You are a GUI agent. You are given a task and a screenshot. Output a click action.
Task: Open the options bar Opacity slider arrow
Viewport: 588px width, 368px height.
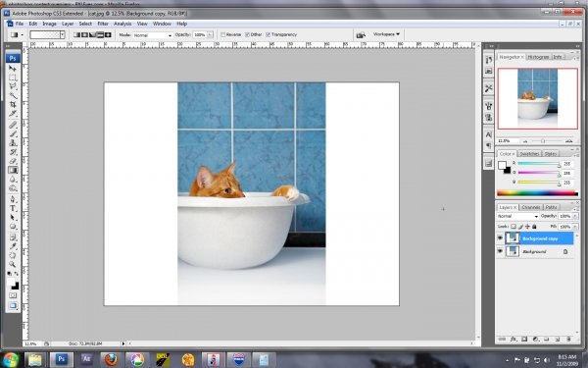pos(210,35)
